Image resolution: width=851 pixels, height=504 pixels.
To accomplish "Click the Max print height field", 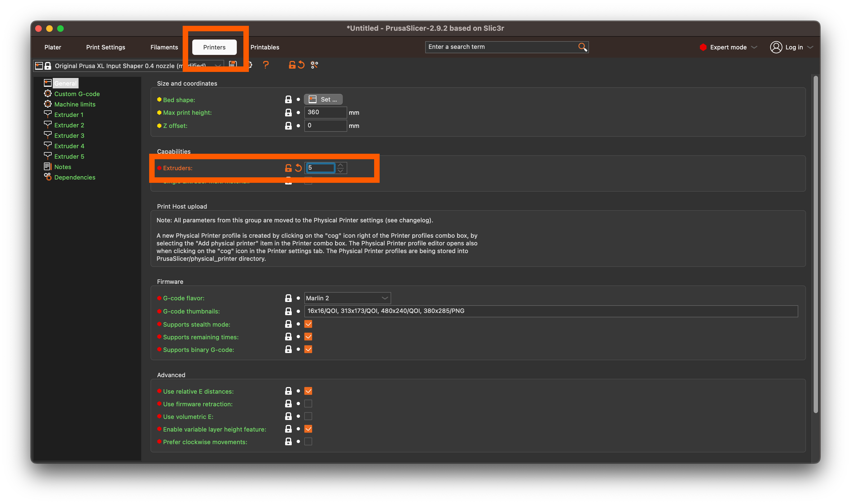I will [325, 113].
